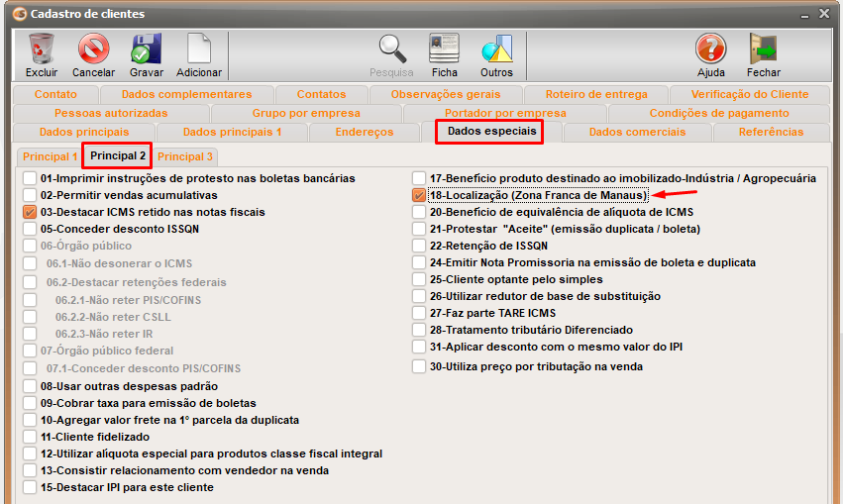Switch to the Principal 1 subtab
The width and height of the screenshot is (843, 504).
point(50,156)
